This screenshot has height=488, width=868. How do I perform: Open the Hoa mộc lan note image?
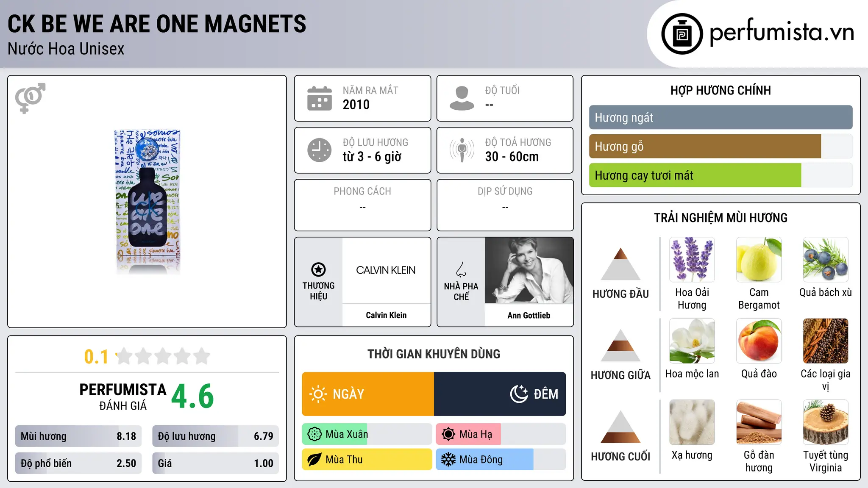[x=692, y=341]
